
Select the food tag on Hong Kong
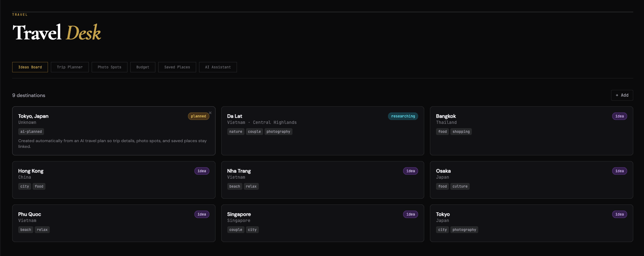point(39,186)
